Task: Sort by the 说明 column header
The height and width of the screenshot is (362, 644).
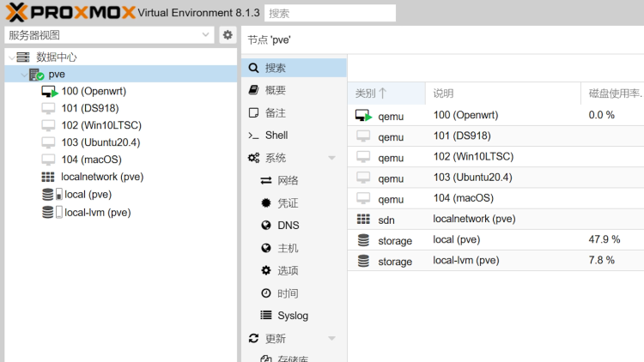Action: (x=503, y=94)
